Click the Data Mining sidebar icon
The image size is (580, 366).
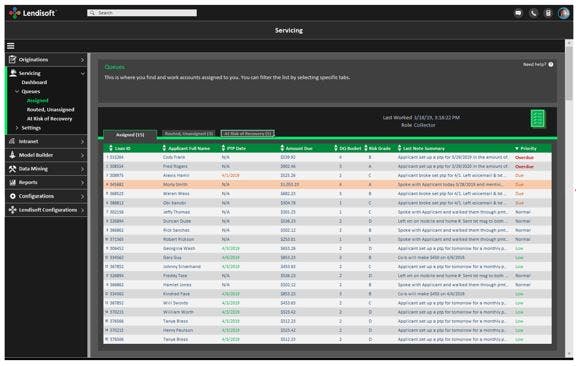pyautogui.click(x=13, y=168)
